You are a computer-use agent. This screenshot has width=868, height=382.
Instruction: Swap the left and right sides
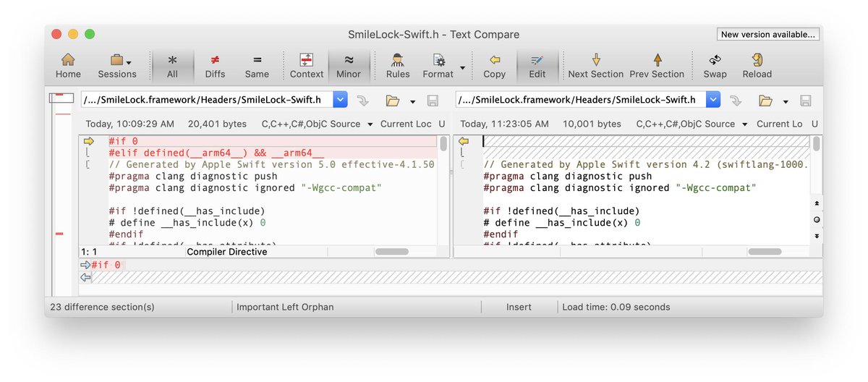tap(715, 65)
